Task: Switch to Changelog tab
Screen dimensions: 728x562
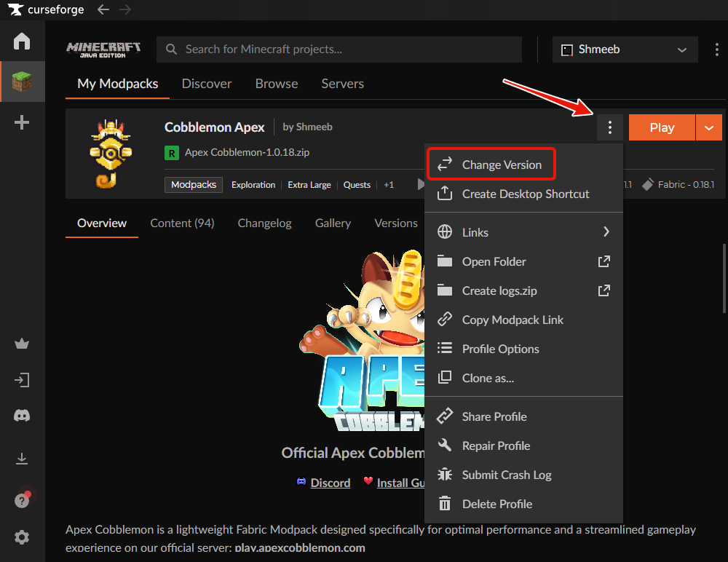Action: tap(265, 223)
